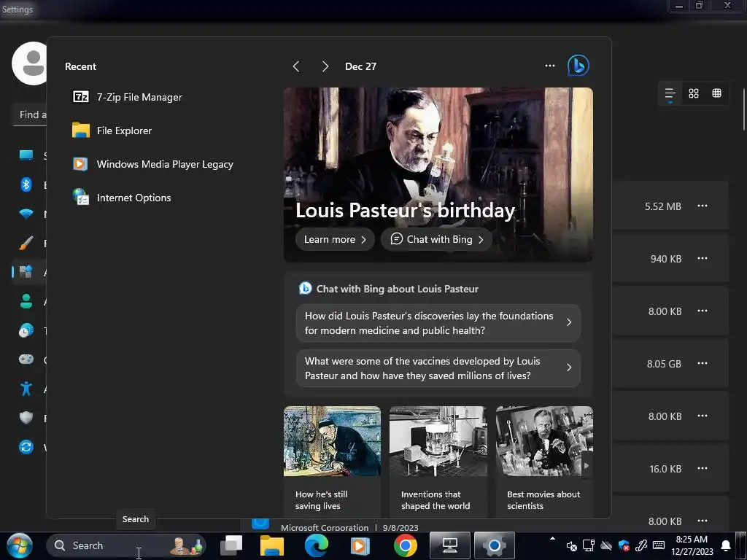Open the Privacy & security shield in Settings
The height and width of the screenshot is (560, 747).
click(x=26, y=418)
